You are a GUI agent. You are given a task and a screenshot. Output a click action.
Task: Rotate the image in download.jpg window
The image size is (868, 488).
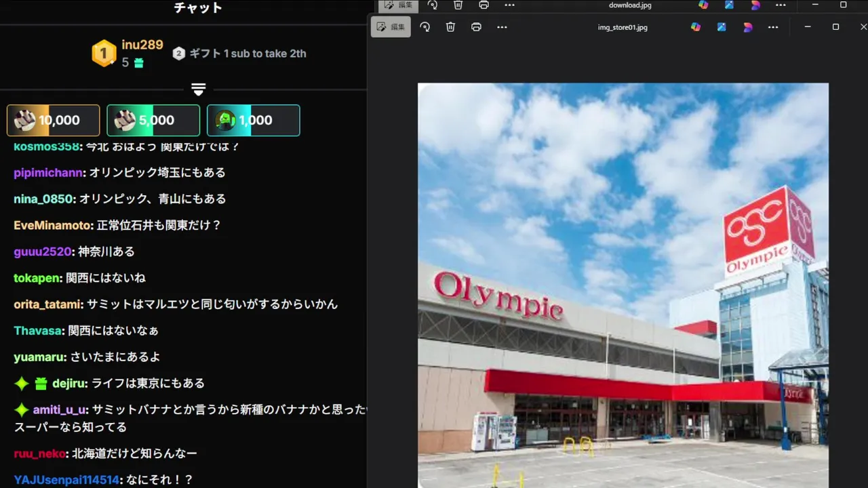pyautogui.click(x=433, y=5)
